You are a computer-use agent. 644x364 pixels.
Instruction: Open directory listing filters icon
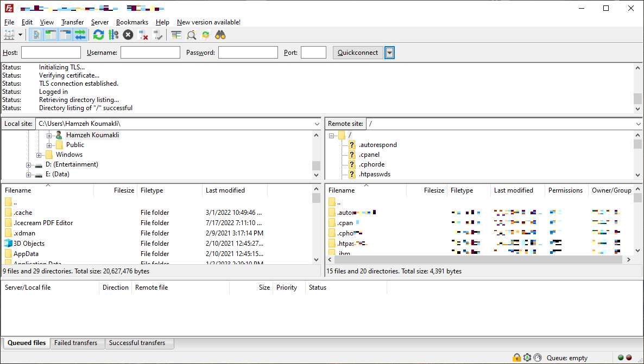(x=176, y=35)
